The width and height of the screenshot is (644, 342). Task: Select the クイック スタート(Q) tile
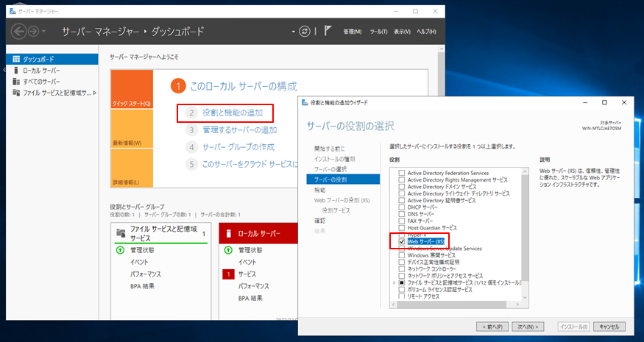[x=132, y=89]
